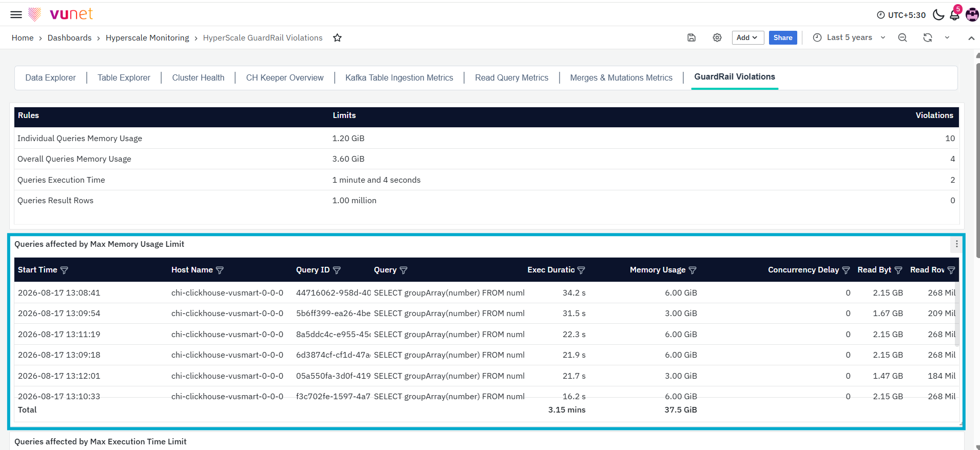The width and height of the screenshot is (980, 450).
Task: Star the HyperScale GuardRail Violations dashboard
Action: [337, 37]
